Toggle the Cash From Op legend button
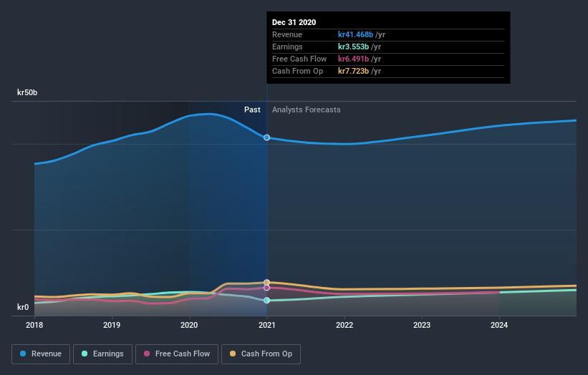Image resolution: width=588 pixels, height=375 pixels. pos(261,354)
